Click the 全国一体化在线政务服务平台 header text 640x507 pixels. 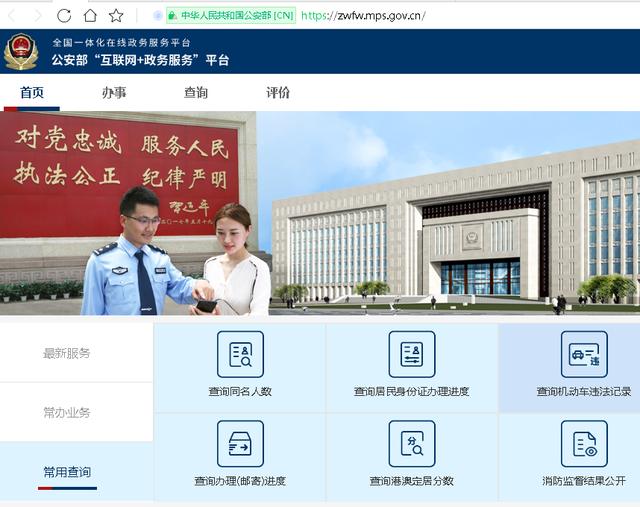[121, 42]
